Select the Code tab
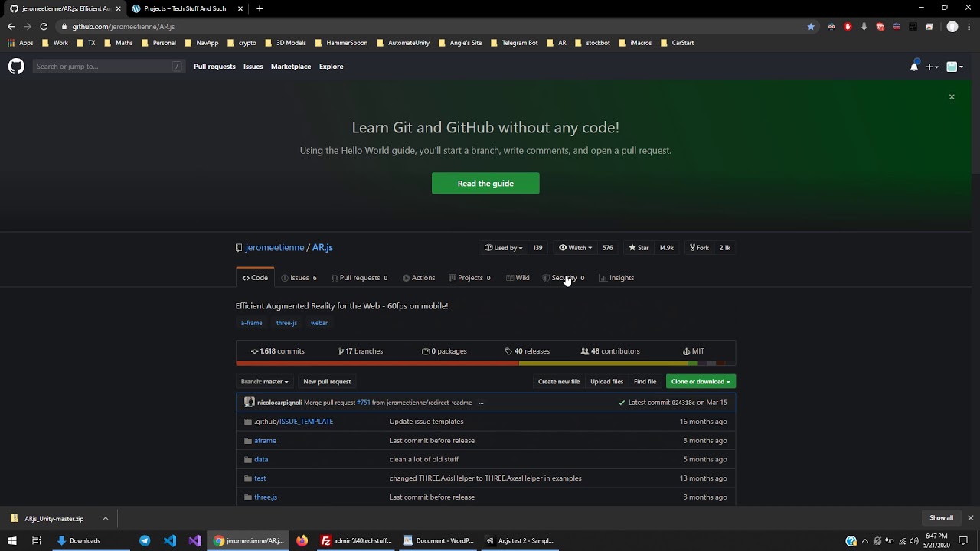980x551 pixels. (255, 278)
